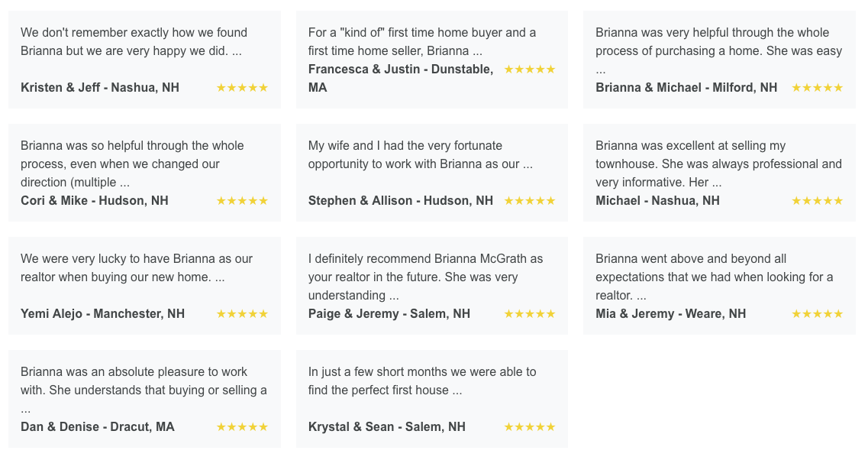This screenshot has width=868, height=460.
Task: Expand review "In just a few short months"
Action: pyautogui.click(x=422, y=381)
